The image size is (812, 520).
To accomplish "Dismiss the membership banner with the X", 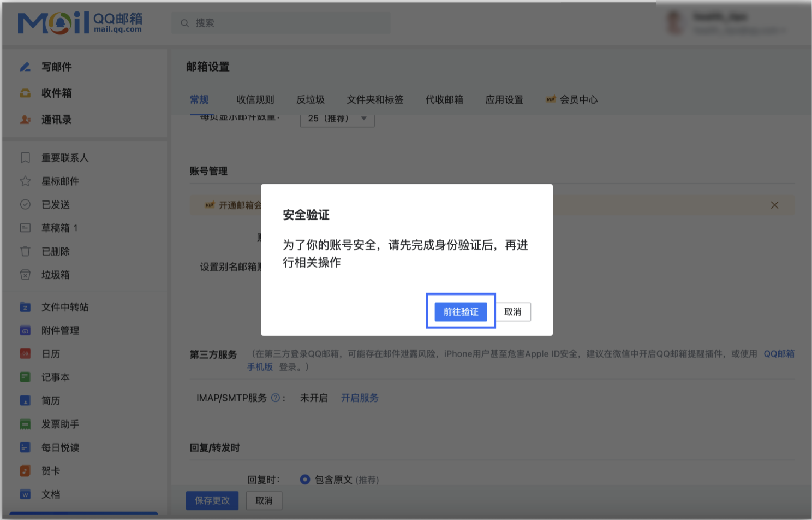I will (774, 205).
